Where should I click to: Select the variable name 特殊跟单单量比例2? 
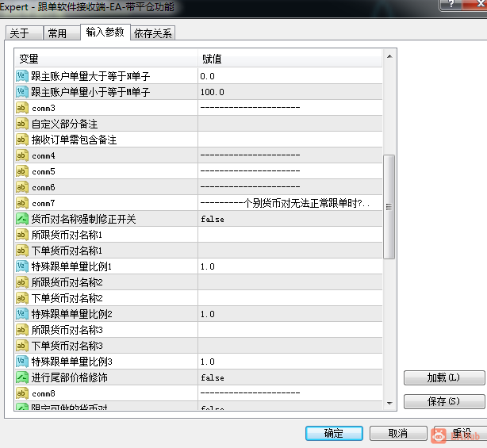(x=71, y=314)
